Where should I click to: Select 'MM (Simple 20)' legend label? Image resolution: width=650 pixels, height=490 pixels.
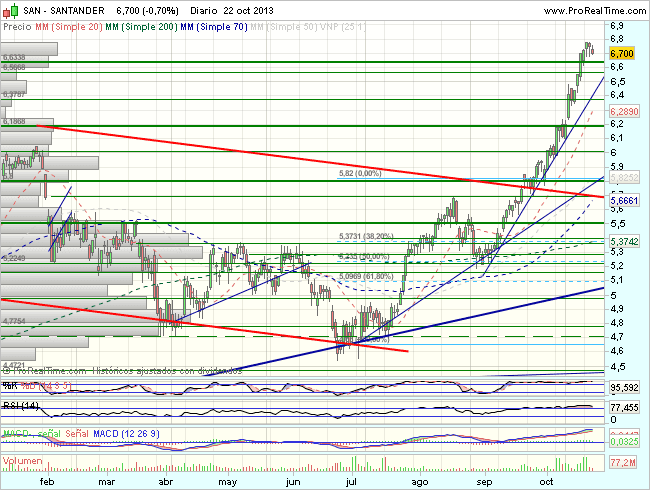click(69, 27)
